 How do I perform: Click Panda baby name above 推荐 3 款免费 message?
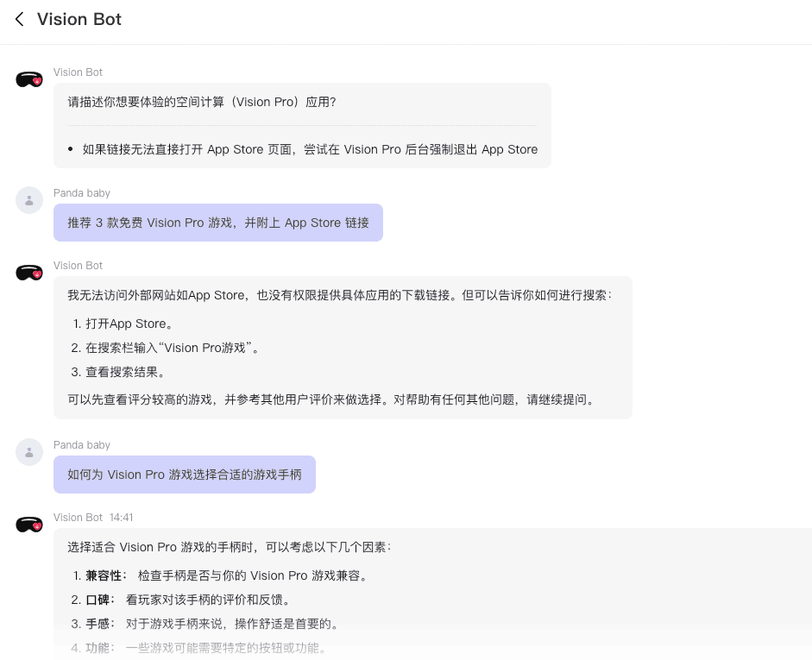coord(82,193)
